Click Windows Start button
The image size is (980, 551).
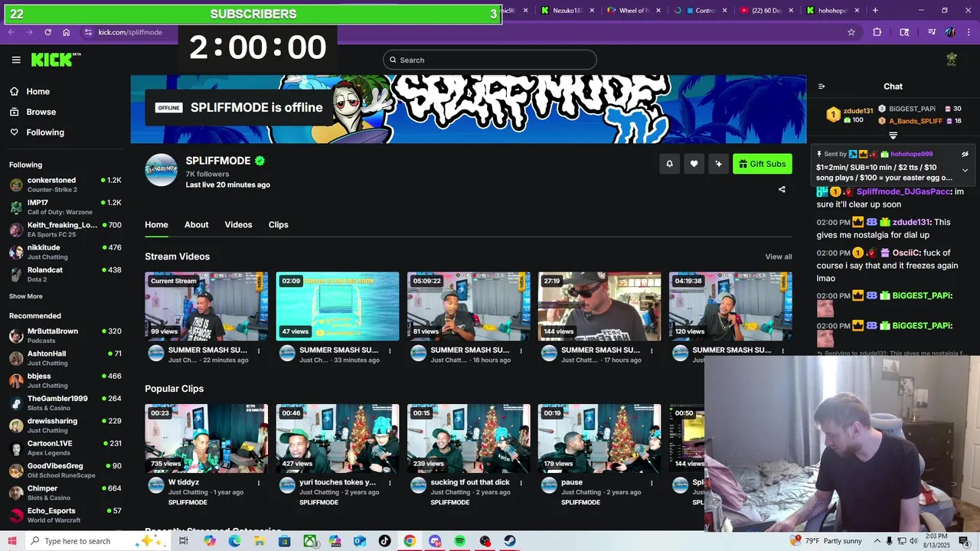(x=12, y=541)
